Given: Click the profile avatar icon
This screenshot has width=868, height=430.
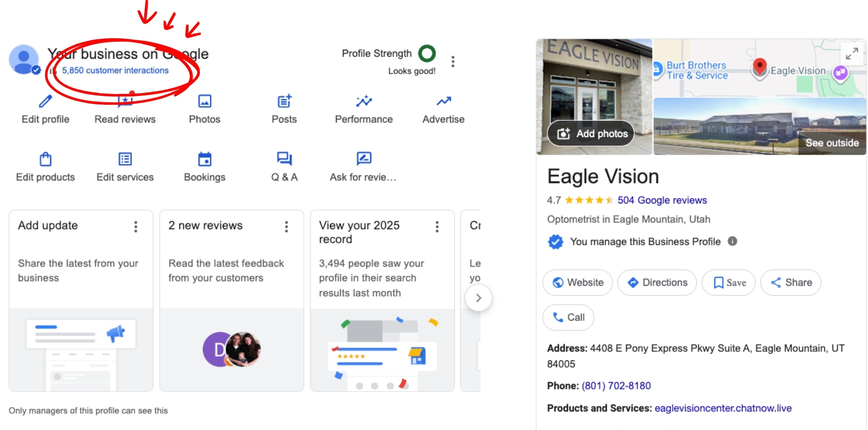Looking at the screenshot, I should (24, 60).
